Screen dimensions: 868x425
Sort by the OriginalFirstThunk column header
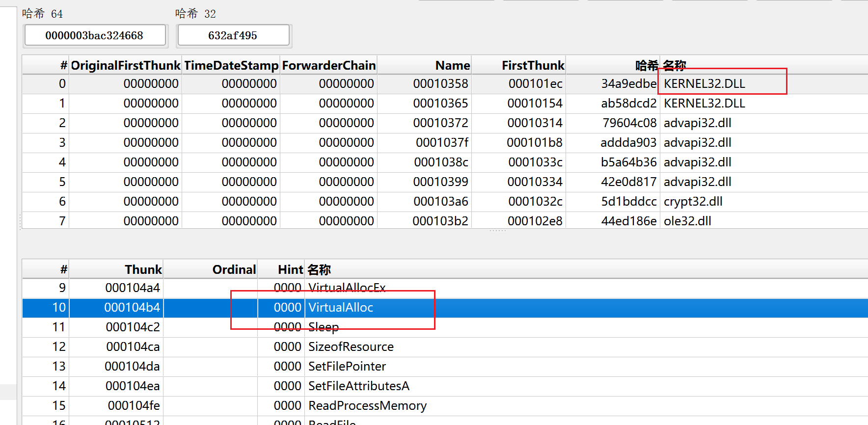(x=126, y=65)
